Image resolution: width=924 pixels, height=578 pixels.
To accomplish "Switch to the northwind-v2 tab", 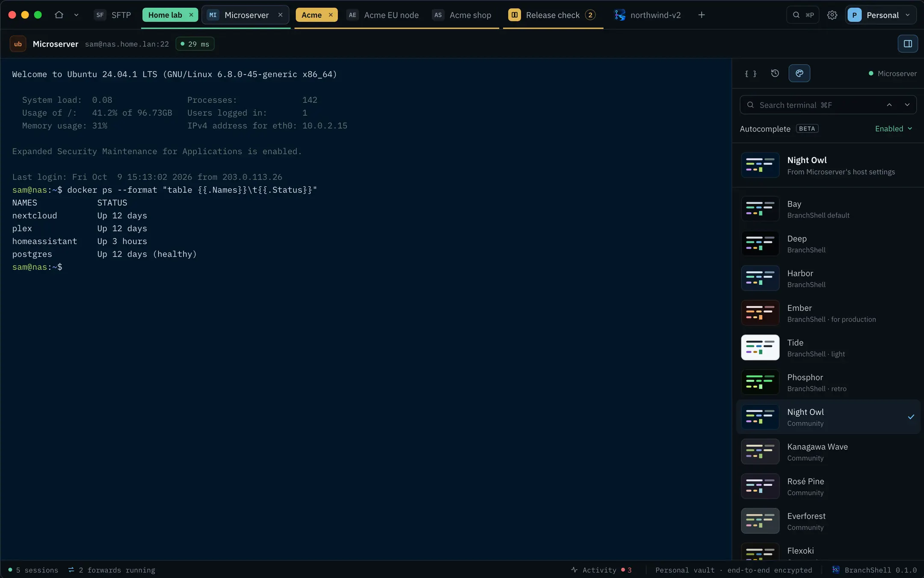I will tap(648, 15).
